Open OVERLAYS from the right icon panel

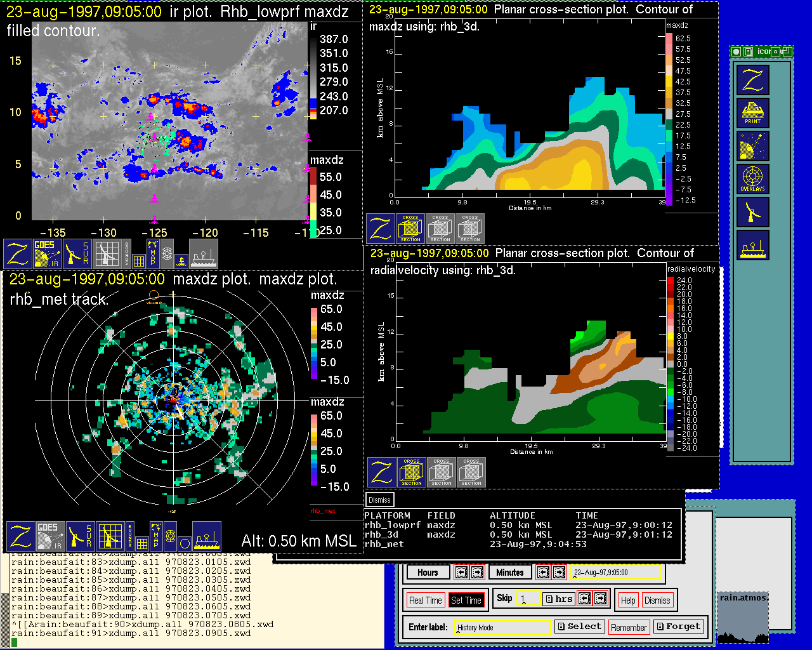[x=752, y=179]
